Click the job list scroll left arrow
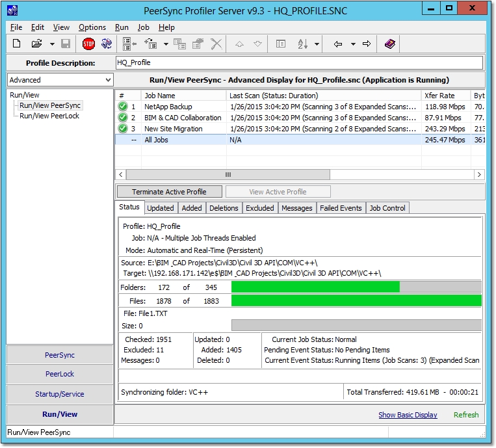Image resolution: width=496 pixels, height=448 pixels. (121, 174)
